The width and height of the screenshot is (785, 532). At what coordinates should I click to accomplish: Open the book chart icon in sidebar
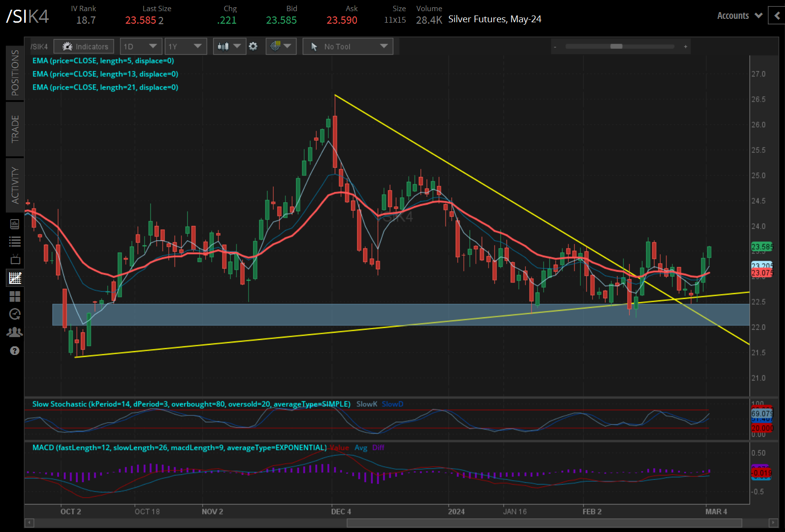15,224
